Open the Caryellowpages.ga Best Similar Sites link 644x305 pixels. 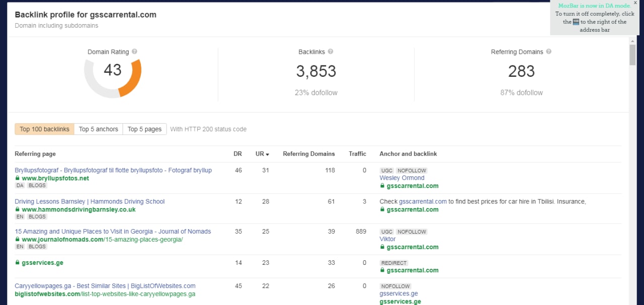(105, 286)
